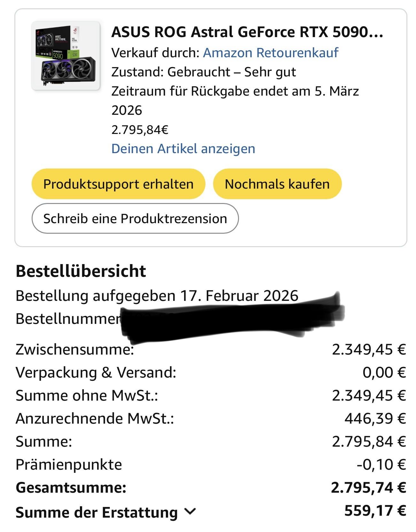This screenshot has width=416, height=532.
Task: Tap the Summe der Erstattung label
Action: (x=96, y=512)
